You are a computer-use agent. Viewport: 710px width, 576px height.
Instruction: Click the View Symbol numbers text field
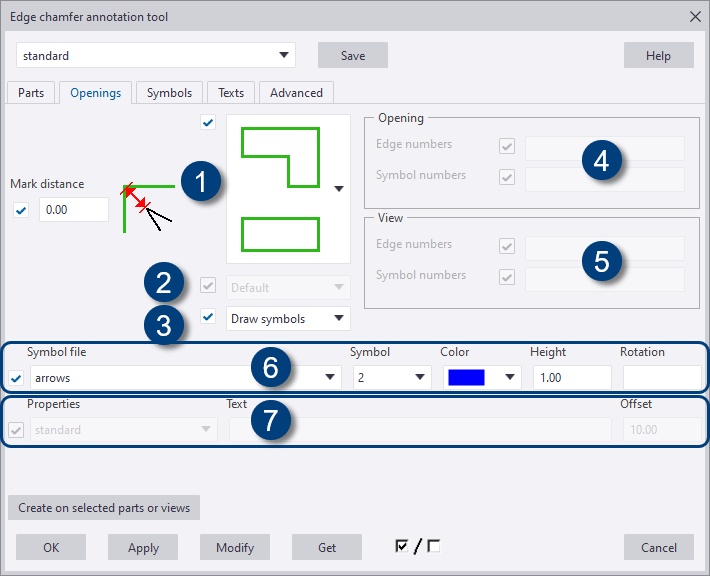pyautogui.click(x=605, y=279)
